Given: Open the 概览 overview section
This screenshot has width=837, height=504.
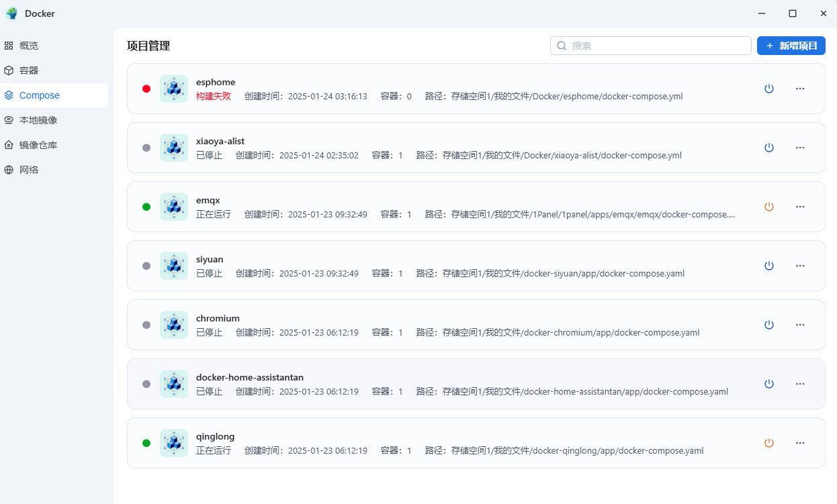Looking at the screenshot, I should 54,46.
